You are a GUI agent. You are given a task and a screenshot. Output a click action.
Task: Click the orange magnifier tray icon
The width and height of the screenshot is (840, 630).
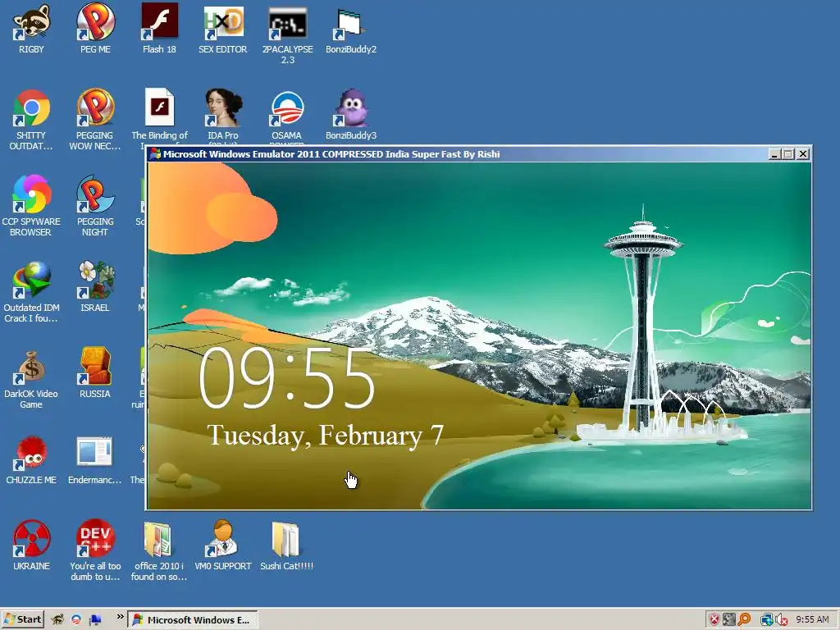click(744, 620)
